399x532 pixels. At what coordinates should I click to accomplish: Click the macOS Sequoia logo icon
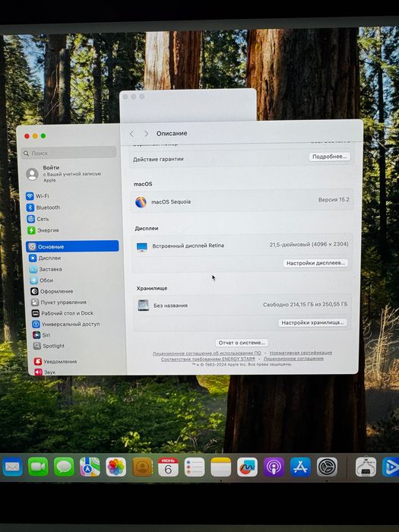click(141, 202)
